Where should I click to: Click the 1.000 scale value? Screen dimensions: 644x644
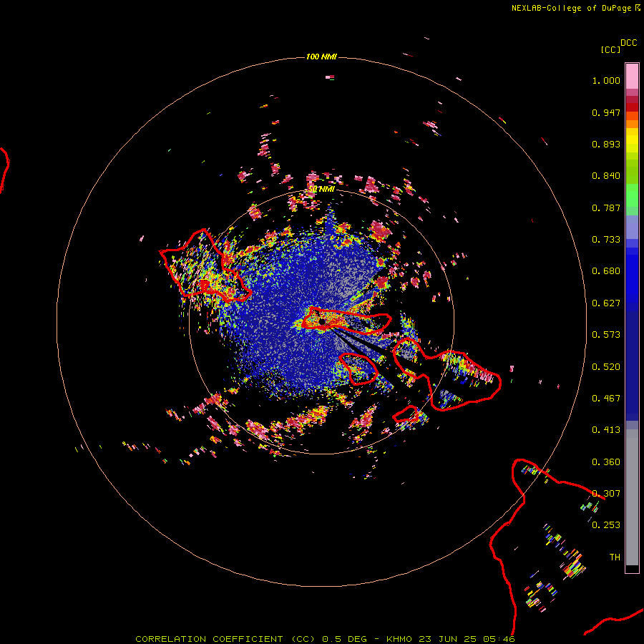pyautogui.click(x=606, y=80)
